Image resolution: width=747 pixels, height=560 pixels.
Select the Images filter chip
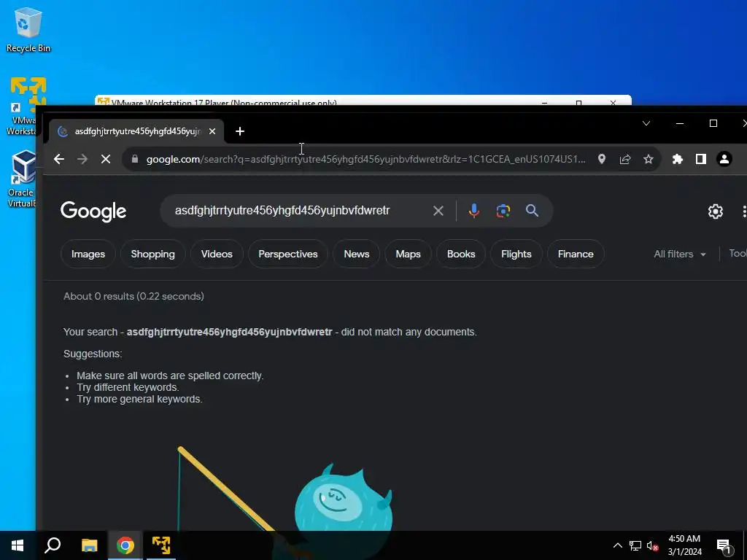click(88, 254)
